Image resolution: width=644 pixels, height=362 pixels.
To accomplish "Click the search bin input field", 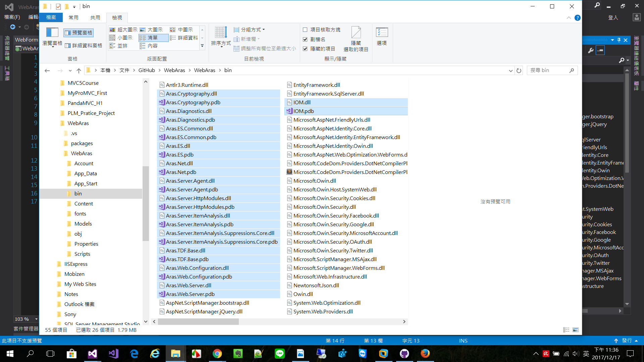I will [x=549, y=70].
